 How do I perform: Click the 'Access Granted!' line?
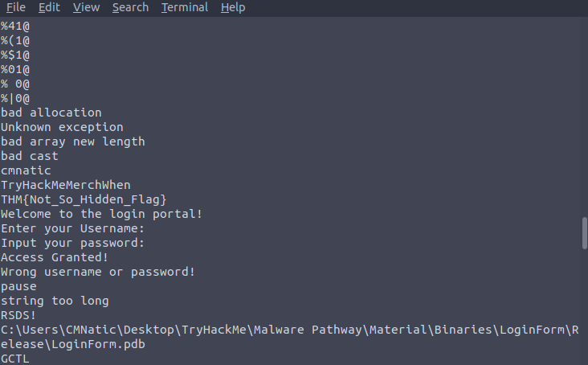[x=55, y=257]
